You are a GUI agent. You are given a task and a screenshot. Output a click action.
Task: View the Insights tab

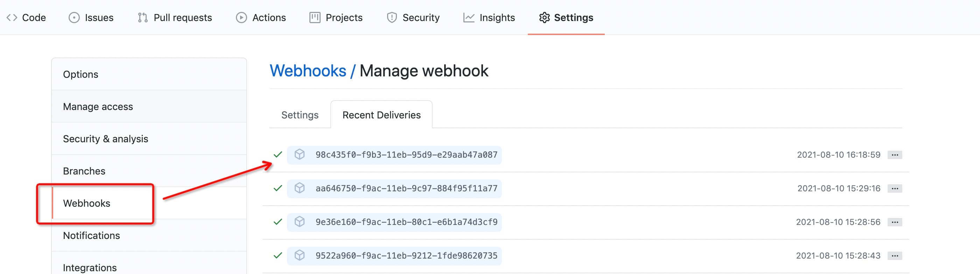pyautogui.click(x=489, y=18)
